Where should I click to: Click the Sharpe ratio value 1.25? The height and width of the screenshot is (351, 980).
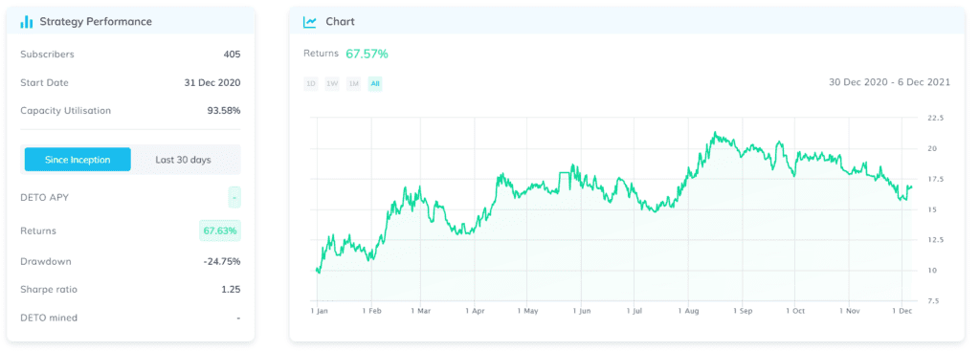coord(231,290)
